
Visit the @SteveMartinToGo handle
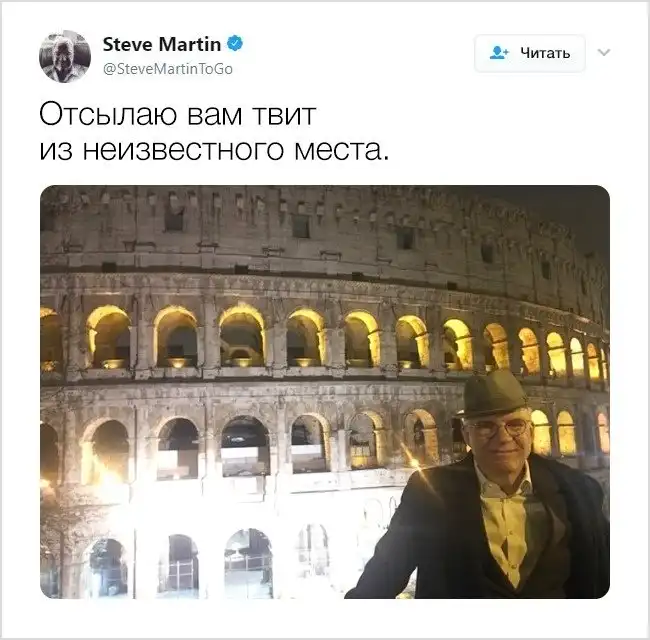(168, 69)
